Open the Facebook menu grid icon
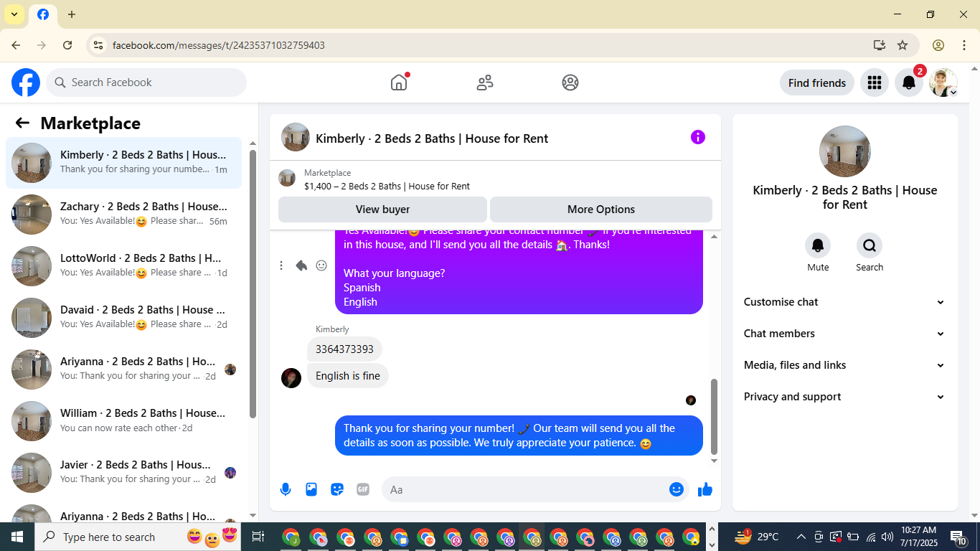 tap(874, 83)
